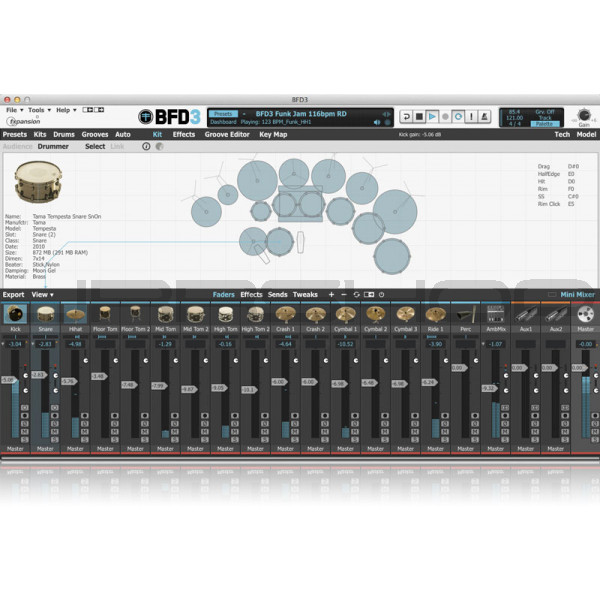This screenshot has width=600, height=600.
Task: Click the mixer Export button
Action: click(13, 295)
